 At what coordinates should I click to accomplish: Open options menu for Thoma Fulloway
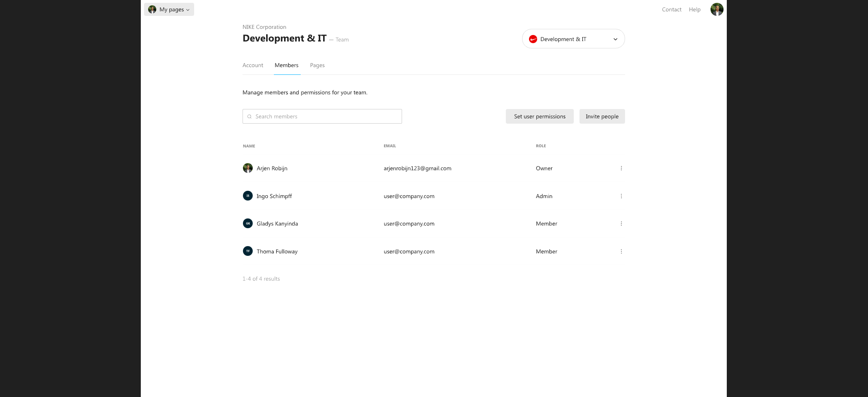point(621,251)
